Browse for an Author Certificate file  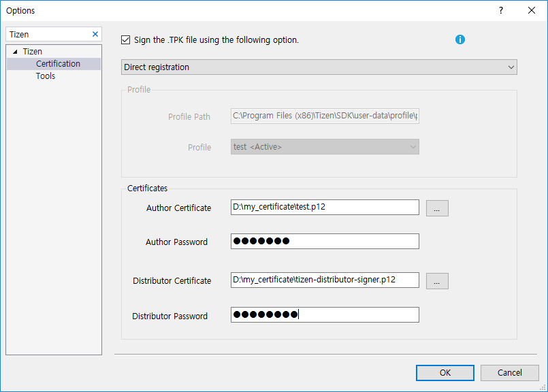pyautogui.click(x=436, y=208)
